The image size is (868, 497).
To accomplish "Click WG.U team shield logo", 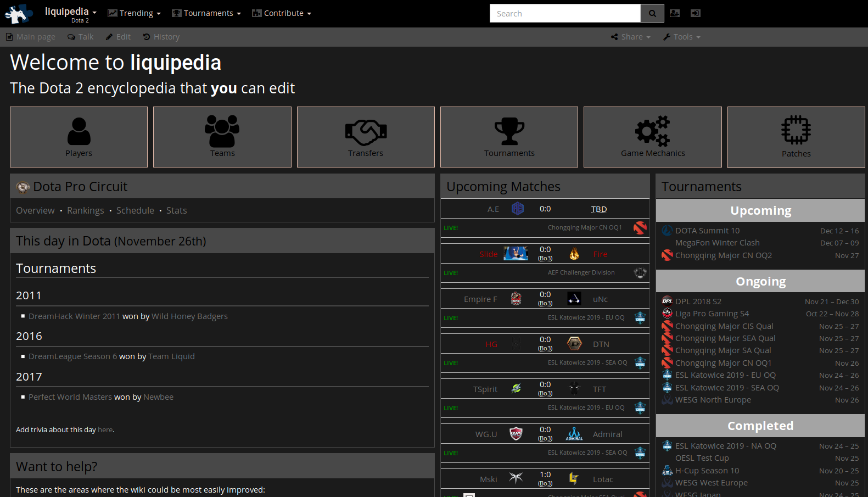I will (516, 434).
